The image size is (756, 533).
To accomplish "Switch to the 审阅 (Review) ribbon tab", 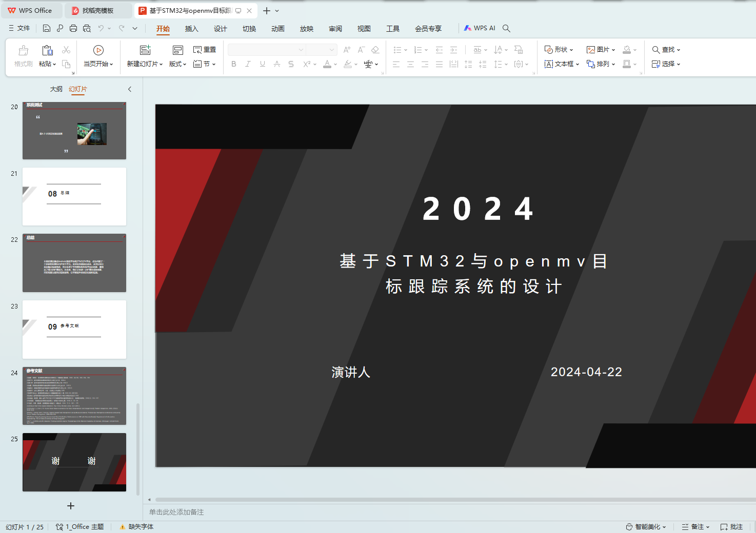I will click(x=335, y=29).
